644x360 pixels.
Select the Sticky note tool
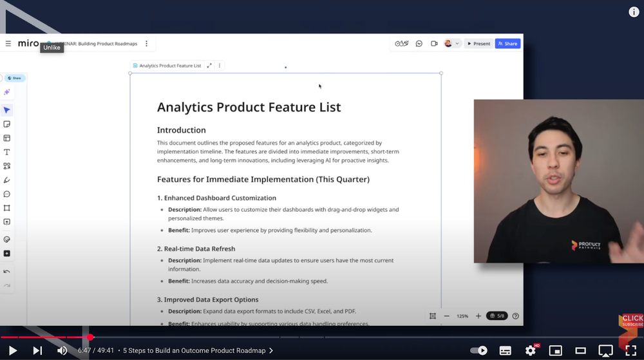(x=7, y=124)
